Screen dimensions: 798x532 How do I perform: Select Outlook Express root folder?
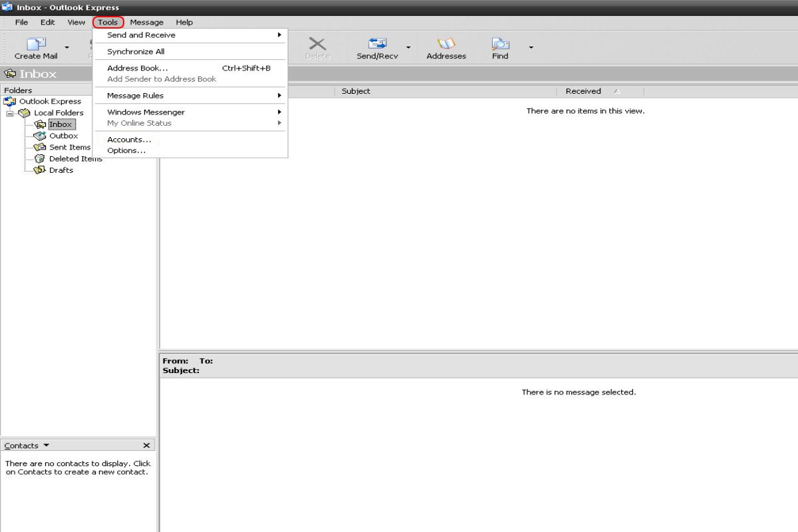50,101
